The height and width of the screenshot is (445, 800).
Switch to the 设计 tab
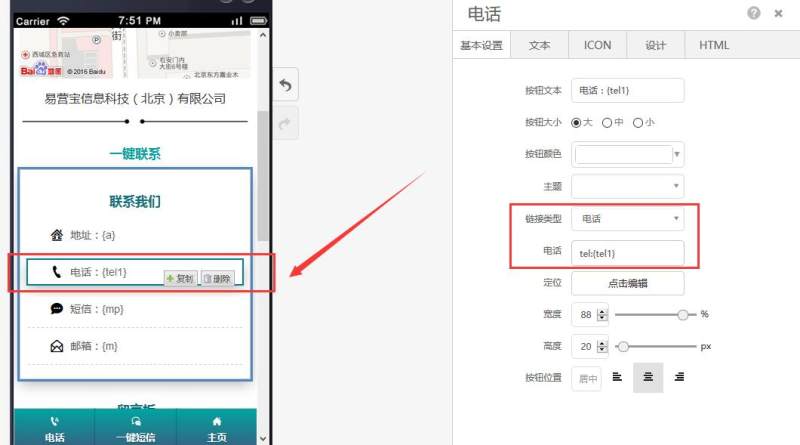coord(656,45)
